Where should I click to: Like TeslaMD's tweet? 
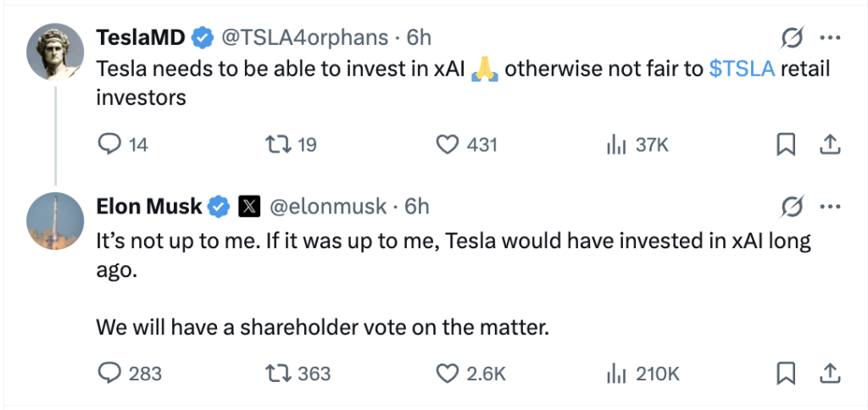[x=447, y=145]
